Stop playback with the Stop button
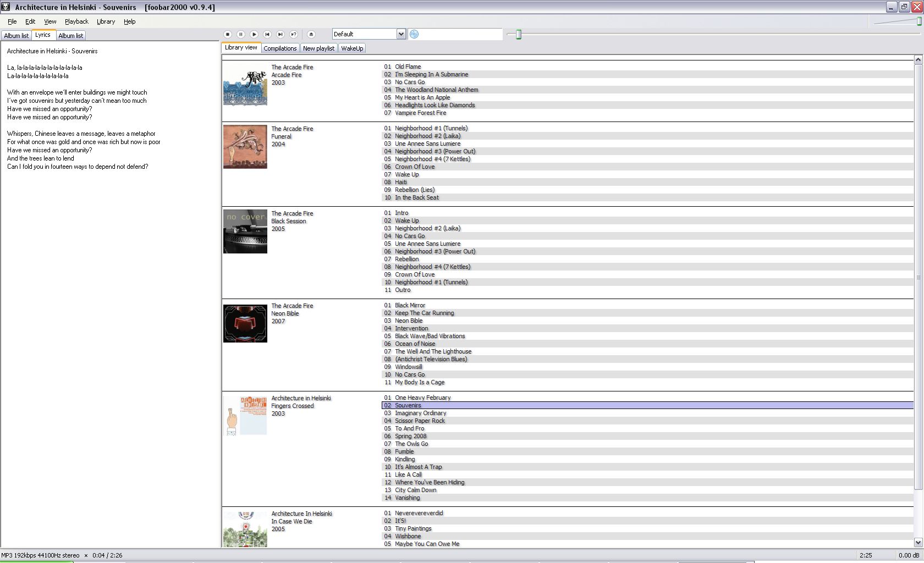The image size is (924, 563). (x=228, y=34)
